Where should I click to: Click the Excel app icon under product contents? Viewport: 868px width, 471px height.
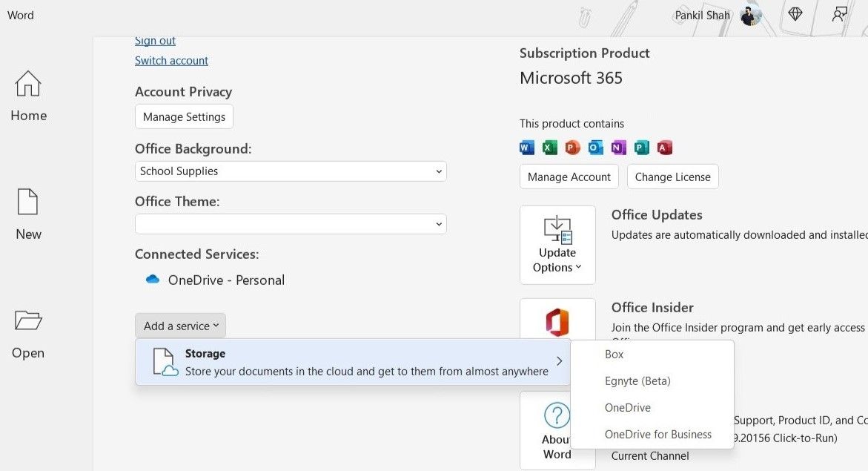(x=550, y=148)
